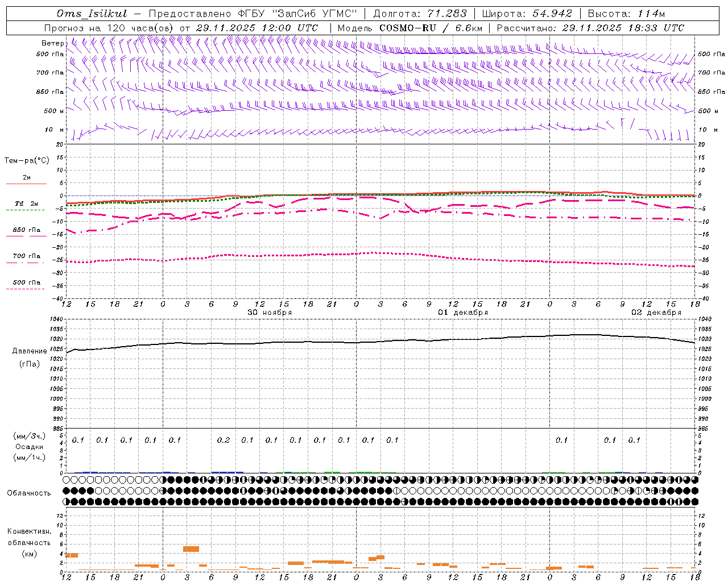Select the Осадки precipitation label
Image resolution: width=728 pixels, height=582 pixels.
point(30,447)
